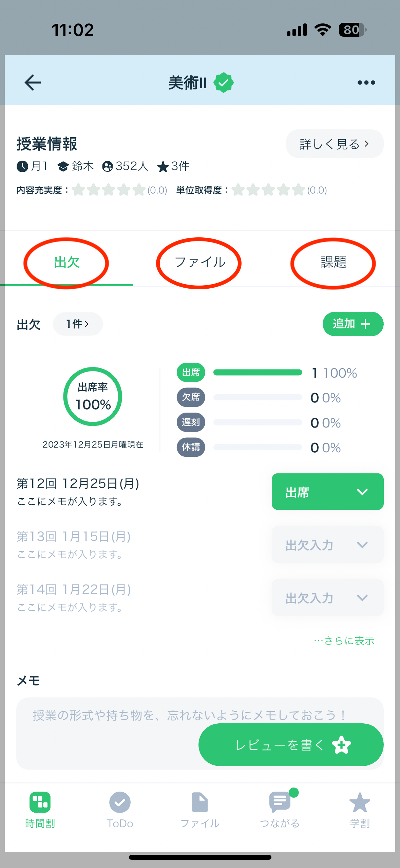Open the 学割 star icon
Viewport: 400px width, 868px height.
click(x=360, y=802)
